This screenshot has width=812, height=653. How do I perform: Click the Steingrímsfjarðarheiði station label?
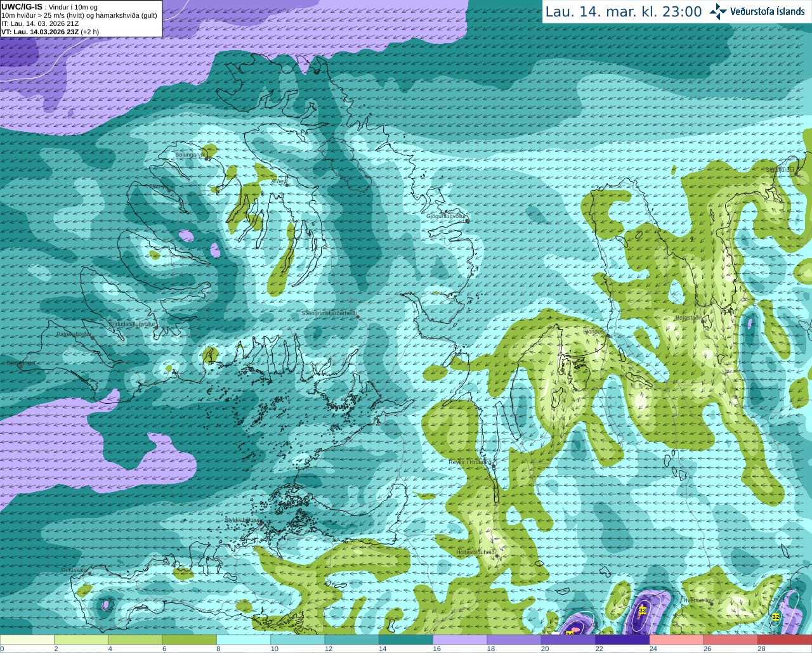[328, 313]
